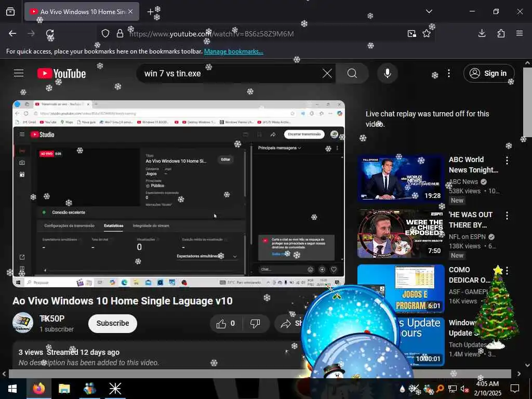The height and width of the screenshot is (399, 532).
Task: Open the TK50P channel name link
Action: click(x=52, y=318)
